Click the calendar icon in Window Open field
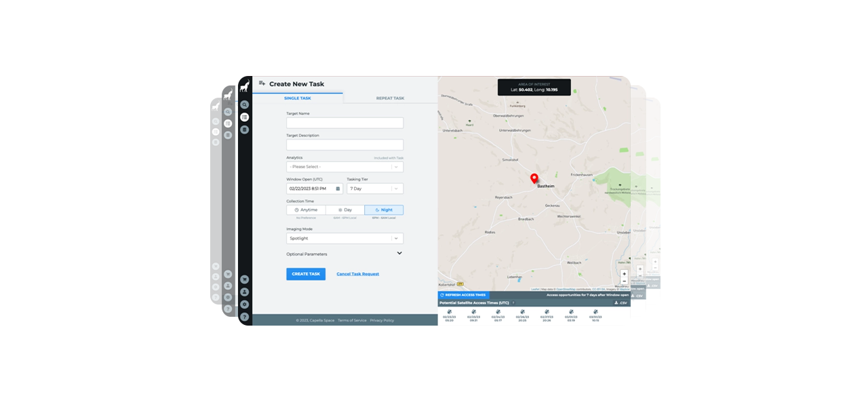 click(x=338, y=189)
